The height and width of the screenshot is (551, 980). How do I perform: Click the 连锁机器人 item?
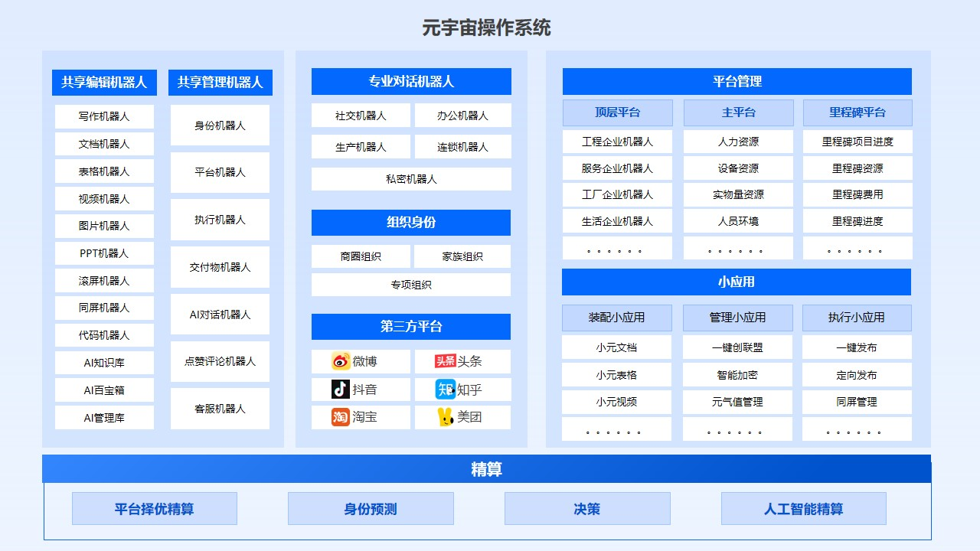462,147
